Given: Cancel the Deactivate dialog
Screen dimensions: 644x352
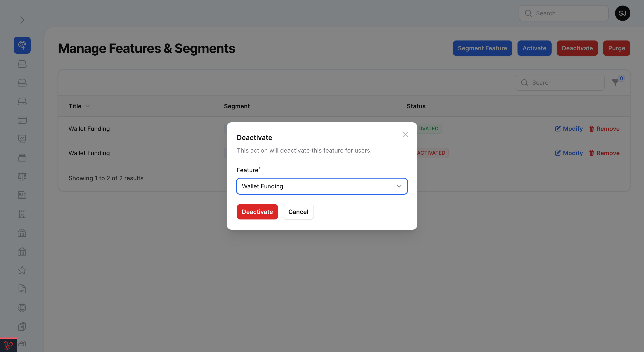Looking at the screenshot, I should pos(298,212).
